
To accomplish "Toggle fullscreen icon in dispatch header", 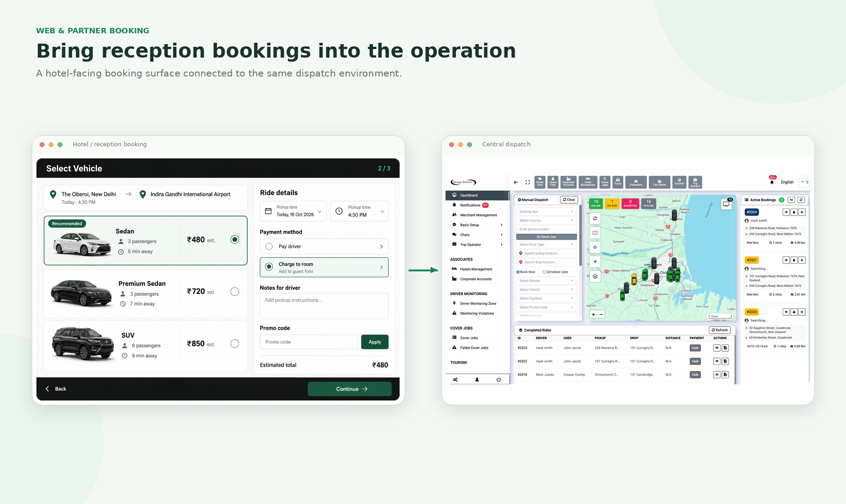I will tap(527, 182).
